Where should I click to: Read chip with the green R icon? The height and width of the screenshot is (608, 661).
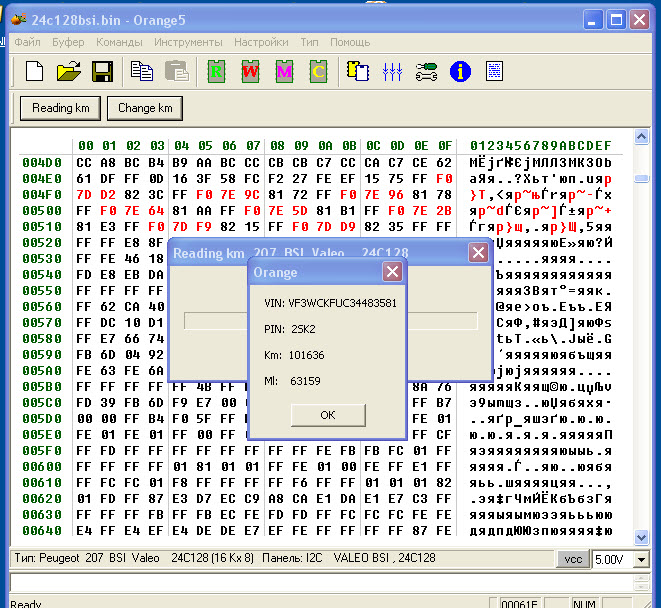tap(216, 71)
